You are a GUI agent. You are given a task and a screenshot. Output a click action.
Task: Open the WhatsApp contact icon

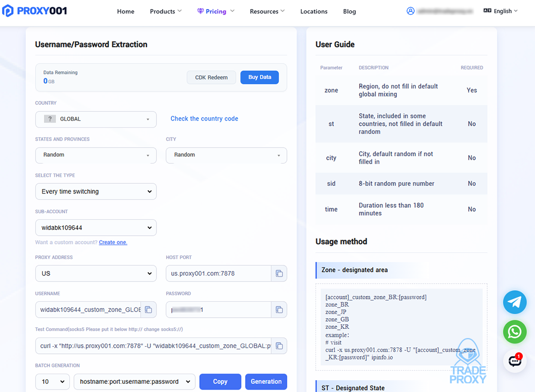515,332
